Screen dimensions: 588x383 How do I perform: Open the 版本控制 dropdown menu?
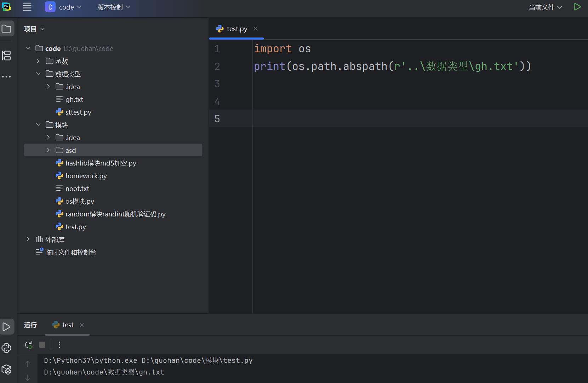pyautogui.click(x=114, y=7)
